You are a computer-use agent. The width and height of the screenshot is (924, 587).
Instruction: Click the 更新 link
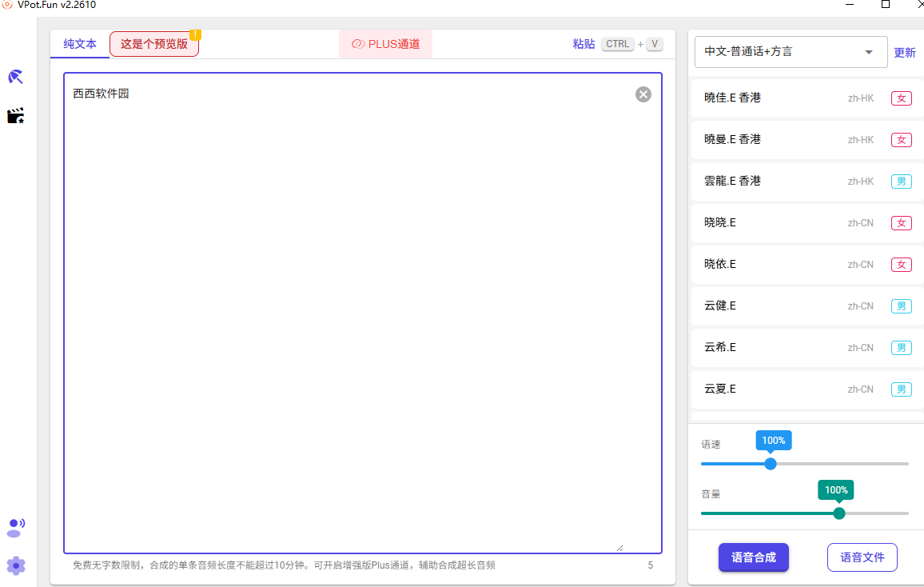pos(905,53)
